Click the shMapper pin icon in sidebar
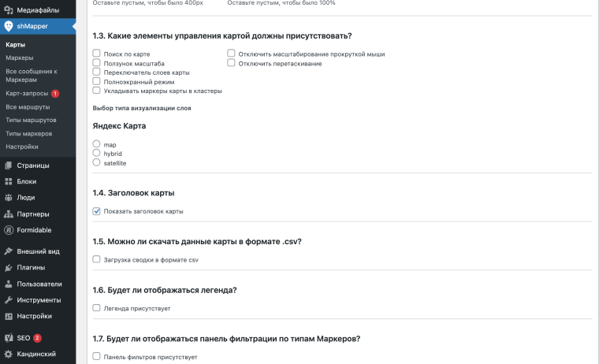 tap(8, 26)
